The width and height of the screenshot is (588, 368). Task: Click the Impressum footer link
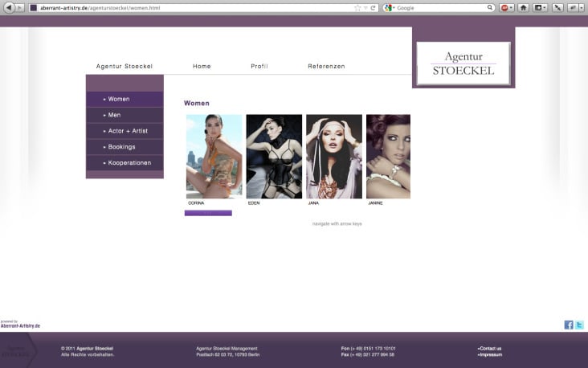pos(490,354)
